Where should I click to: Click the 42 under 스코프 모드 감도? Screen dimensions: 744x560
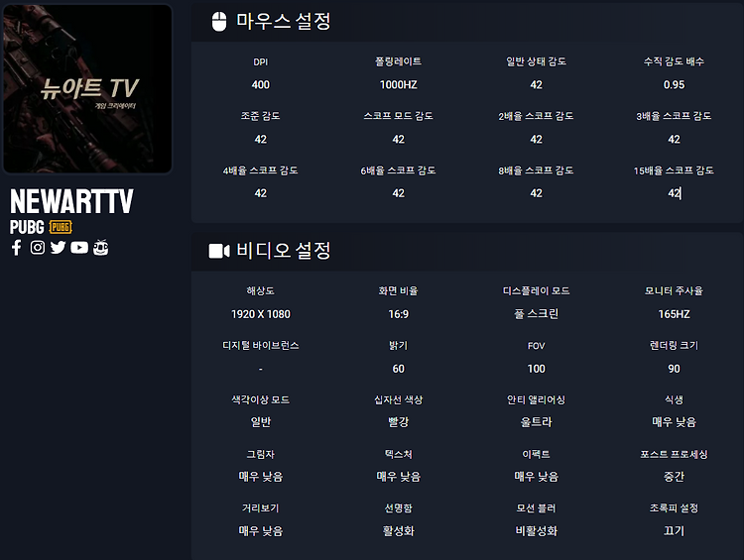(x=399, y=140)
